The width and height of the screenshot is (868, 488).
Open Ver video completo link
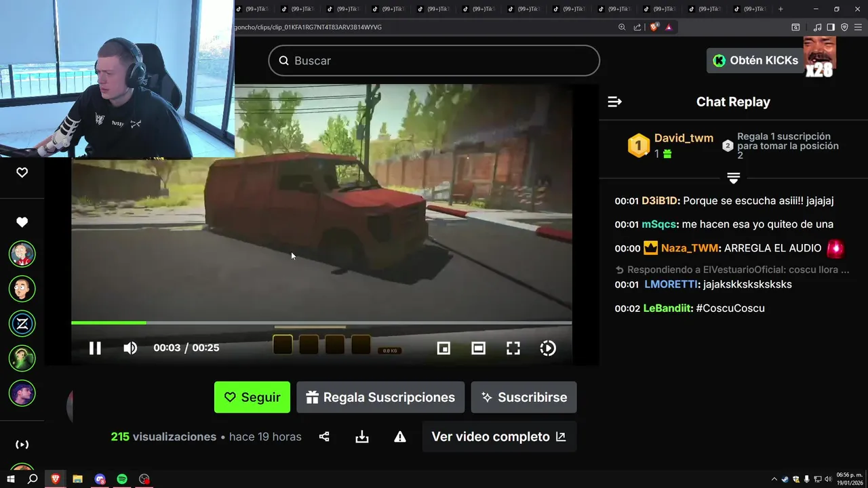[499, 437]
